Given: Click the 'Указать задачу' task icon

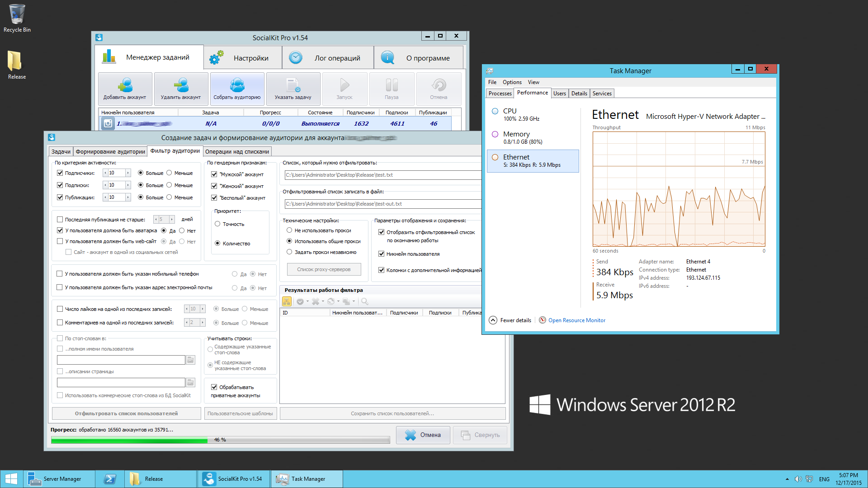Looking at the screenshot, I should [293, 85].
